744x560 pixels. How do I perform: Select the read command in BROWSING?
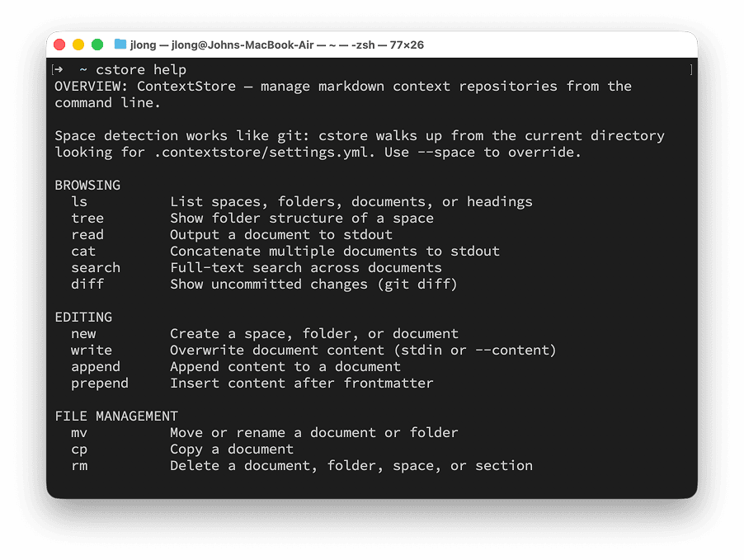point(87,234)
